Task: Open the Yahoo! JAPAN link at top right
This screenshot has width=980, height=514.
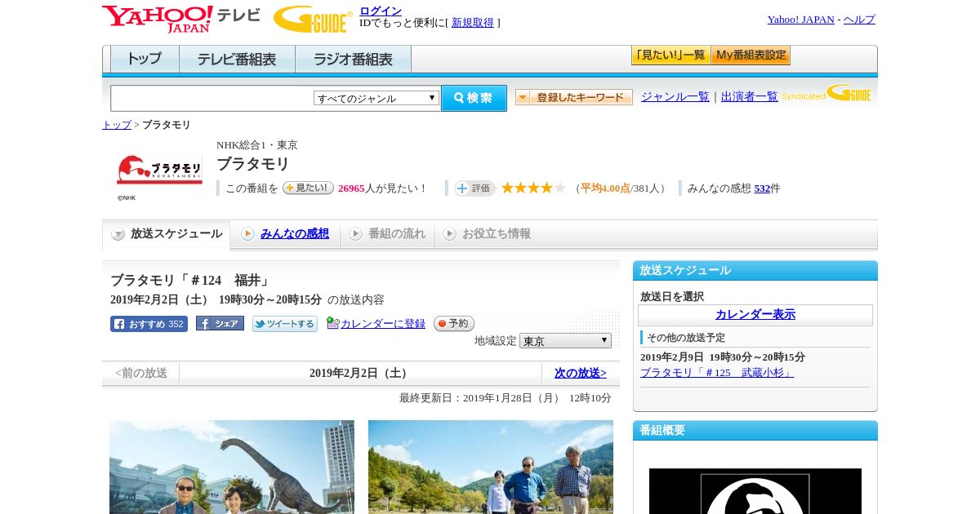Action: click(801, 20)
